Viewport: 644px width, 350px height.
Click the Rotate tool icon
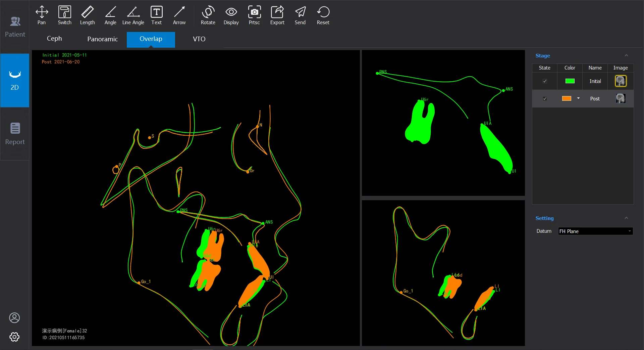coord(208,15)
